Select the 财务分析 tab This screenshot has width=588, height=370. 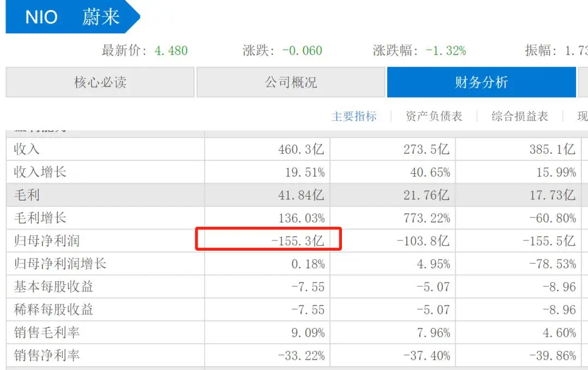pos(481,82)
